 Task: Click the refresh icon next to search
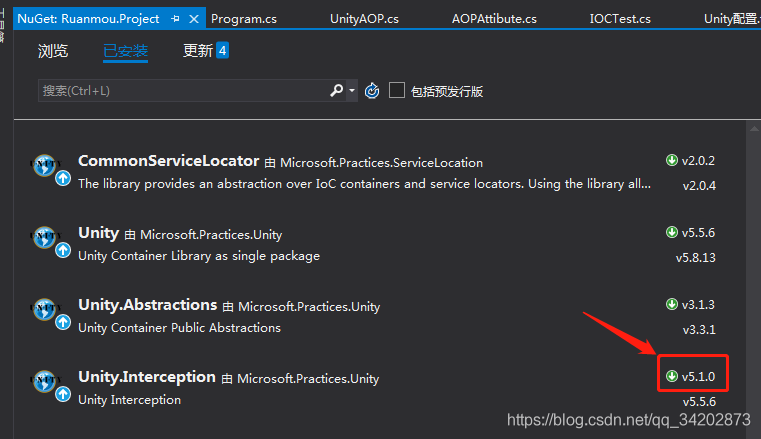(372, 91)
